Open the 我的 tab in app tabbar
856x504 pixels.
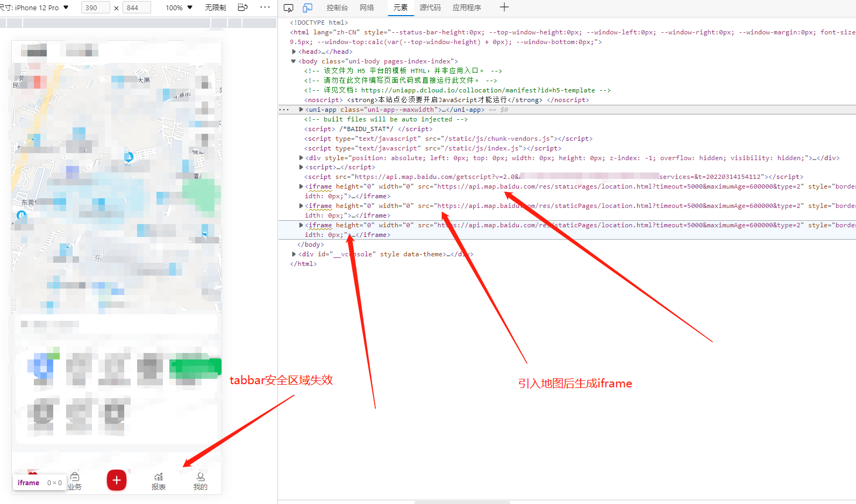point(201,481)
